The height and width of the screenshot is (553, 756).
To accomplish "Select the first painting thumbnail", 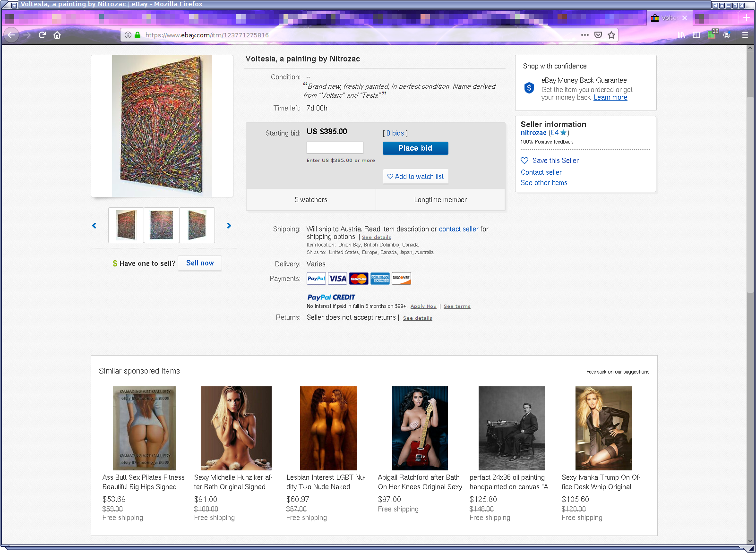I will point(126,225).
